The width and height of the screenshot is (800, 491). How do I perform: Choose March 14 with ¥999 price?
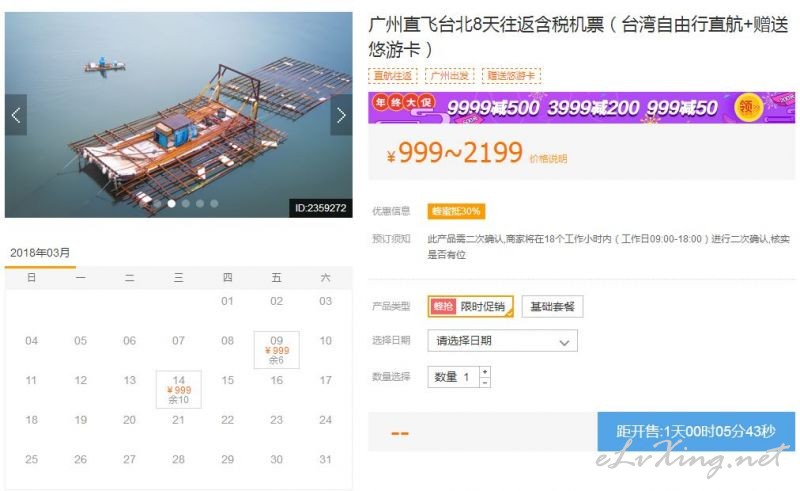pos(178,389)
